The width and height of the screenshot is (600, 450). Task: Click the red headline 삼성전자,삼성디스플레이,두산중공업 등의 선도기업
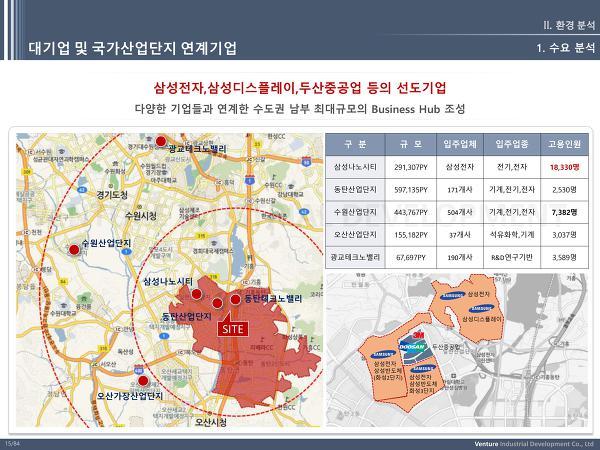300,88
